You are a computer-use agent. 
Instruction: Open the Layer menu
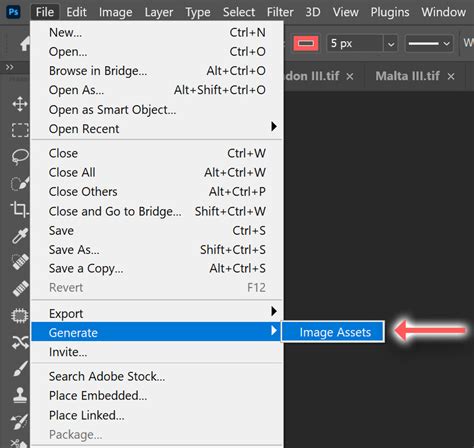point(159,12)
